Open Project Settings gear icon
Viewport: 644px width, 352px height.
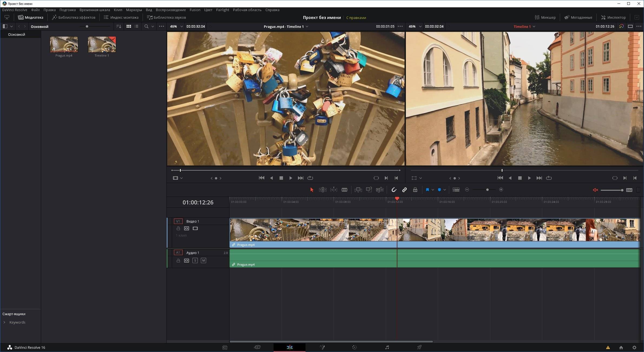click(x=634, y=348)
